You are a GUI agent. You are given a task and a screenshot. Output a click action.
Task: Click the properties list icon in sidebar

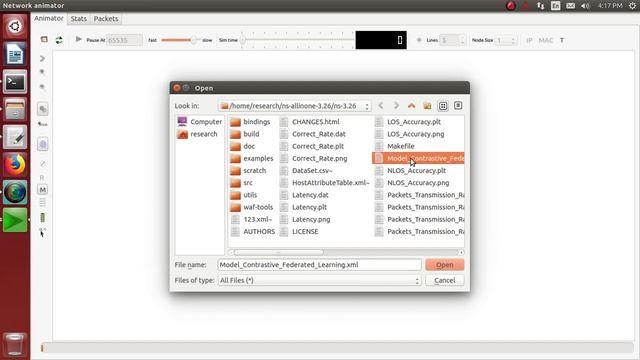coord(42,203)
